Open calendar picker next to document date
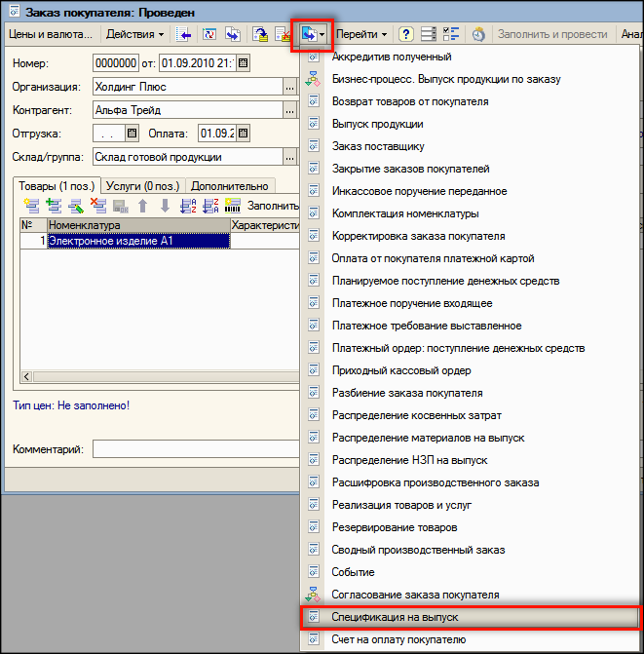 click(243, 63)
